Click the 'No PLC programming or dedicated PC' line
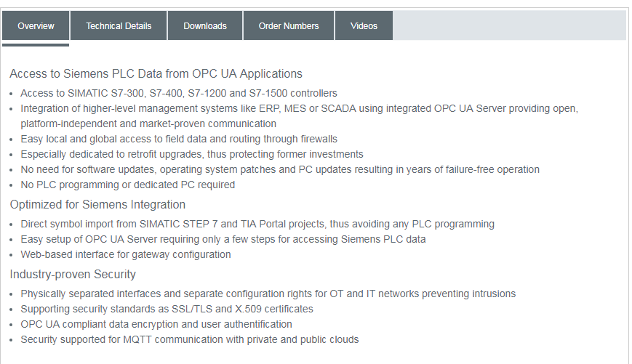 (x=128, y=185)
